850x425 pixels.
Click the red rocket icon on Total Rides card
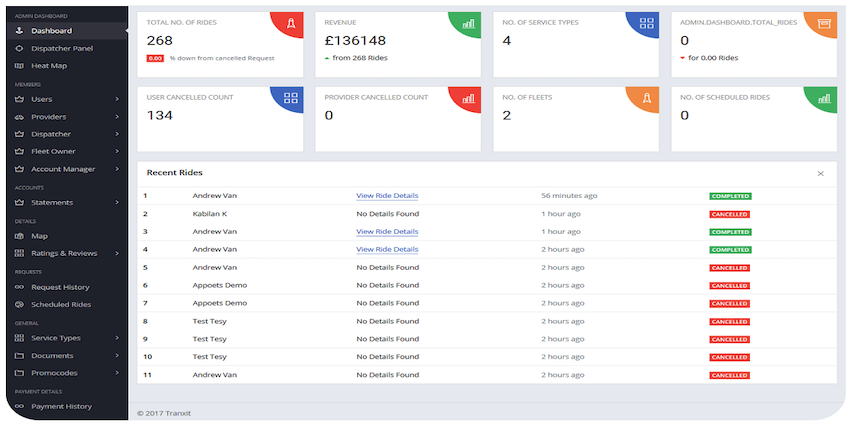(x=291, y=23)
